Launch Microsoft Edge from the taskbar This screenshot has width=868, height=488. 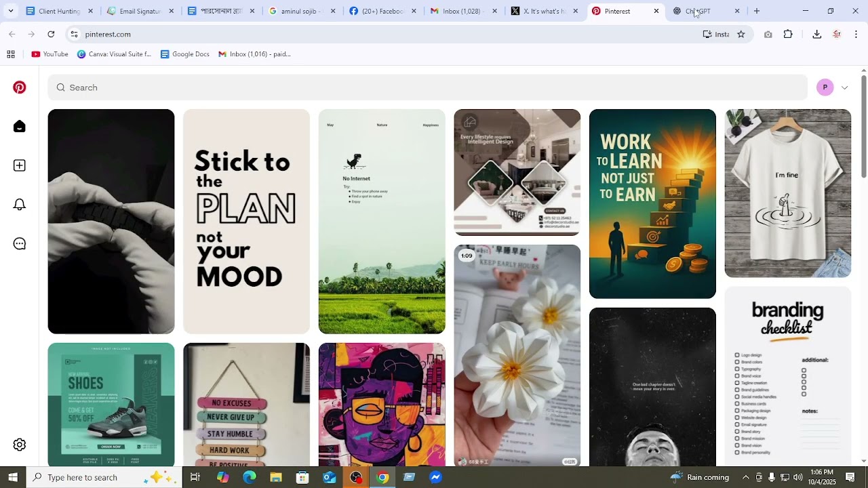(x=250, y=477)
